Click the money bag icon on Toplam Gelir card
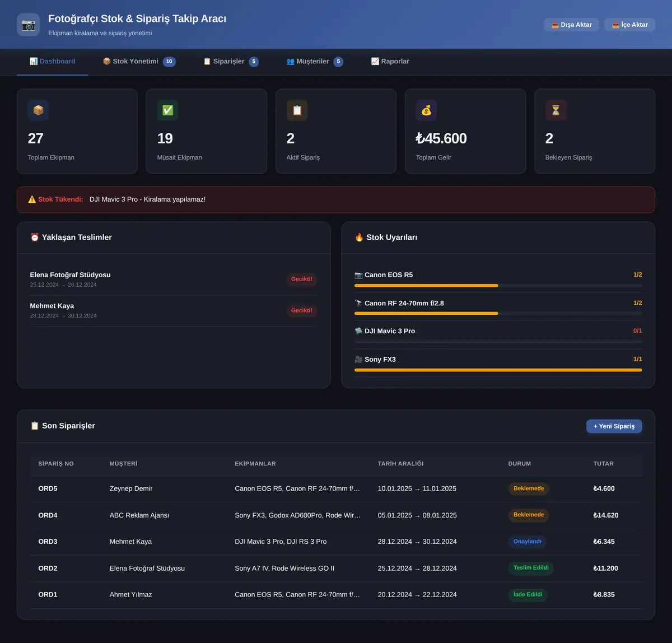This screenshot has width=672, height=643. pyautogui.click(x=426, y=110)
